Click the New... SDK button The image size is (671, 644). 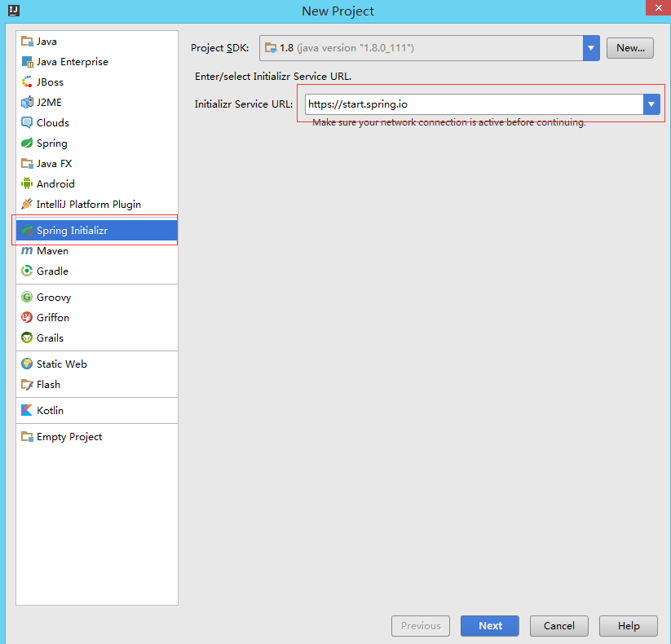[630, 48]
